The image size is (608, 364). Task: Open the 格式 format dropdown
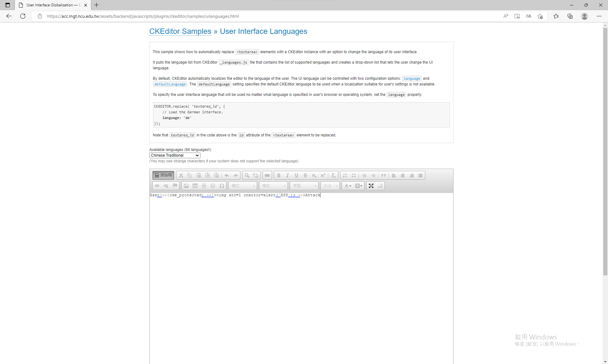274,186
